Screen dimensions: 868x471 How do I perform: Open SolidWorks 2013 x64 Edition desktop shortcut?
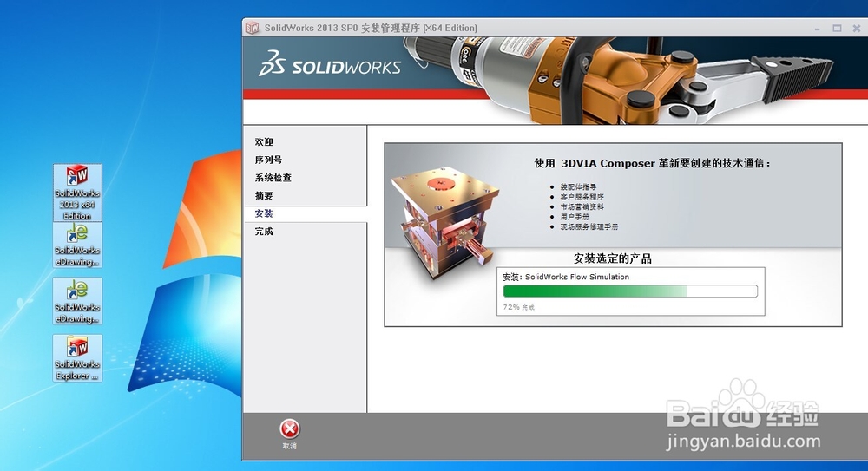click(x=77, y=193)
